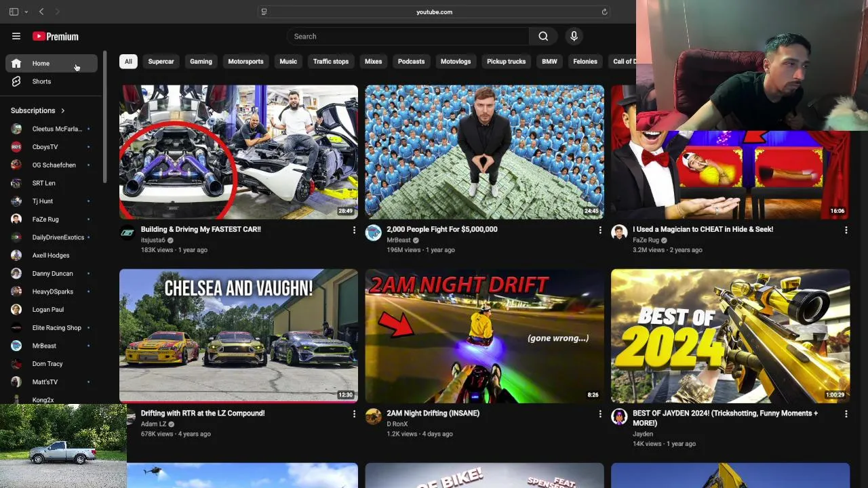Select the BMW filter chip
This screenshot has width=868, height=488.
pos(549,62)
